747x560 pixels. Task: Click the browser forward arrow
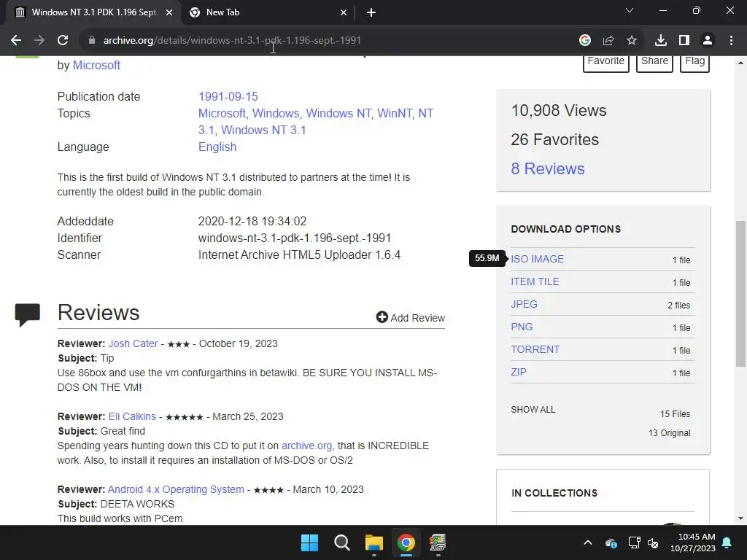[x=39, y=41]
